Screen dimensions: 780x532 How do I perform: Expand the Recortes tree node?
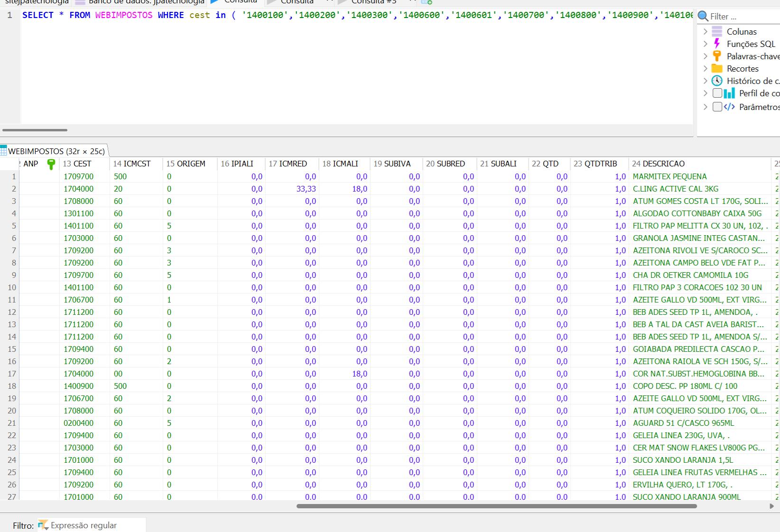706,69
